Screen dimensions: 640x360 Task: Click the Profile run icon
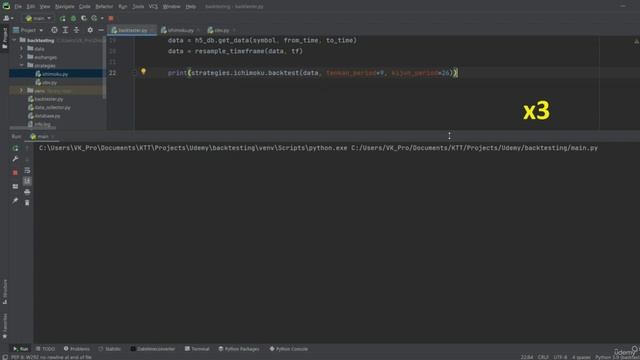(95, 18)
